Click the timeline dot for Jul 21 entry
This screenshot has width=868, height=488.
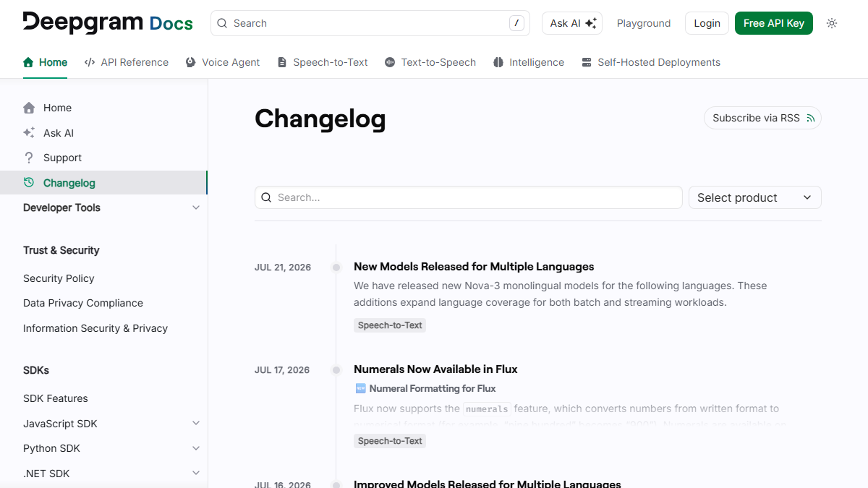tap(336, 267)
